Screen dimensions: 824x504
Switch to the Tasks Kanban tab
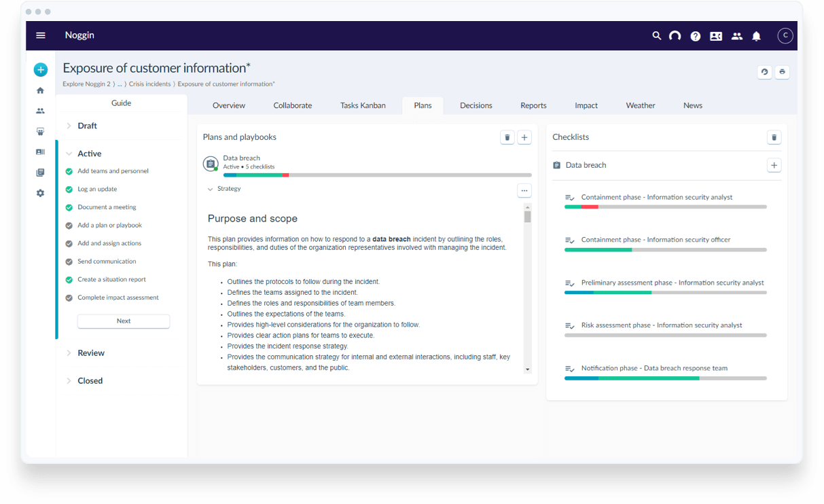click(363, 105)
